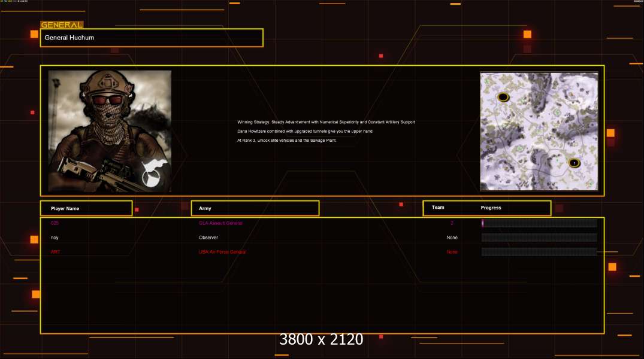Viewport: 644px width, 359px height.
Task: Click the Team column header
Action: coord(438,208)
